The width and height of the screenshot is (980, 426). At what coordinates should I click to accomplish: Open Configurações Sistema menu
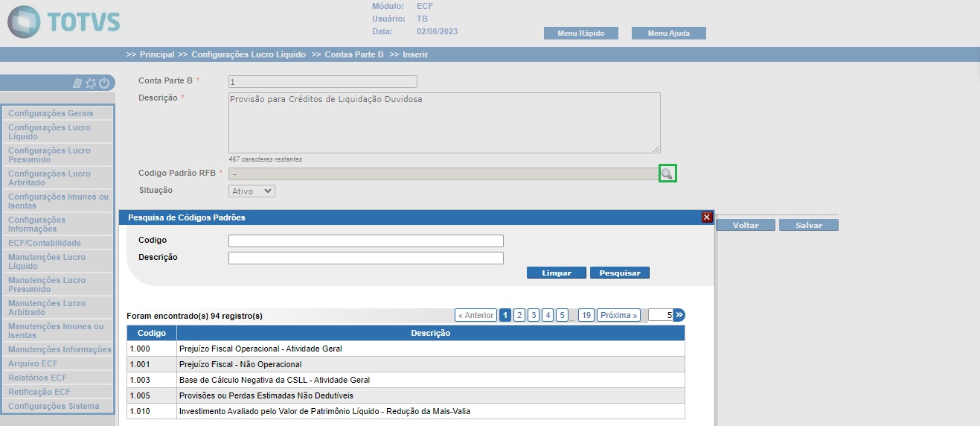(58, 406)
